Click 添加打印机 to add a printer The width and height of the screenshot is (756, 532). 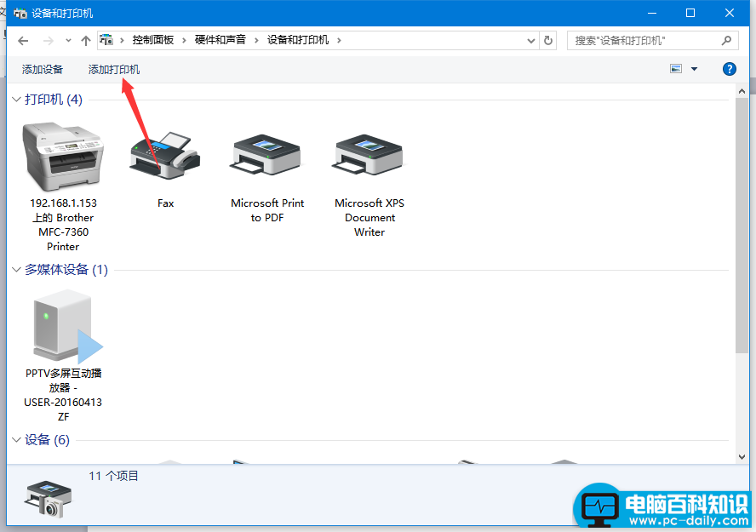(113, 69)
